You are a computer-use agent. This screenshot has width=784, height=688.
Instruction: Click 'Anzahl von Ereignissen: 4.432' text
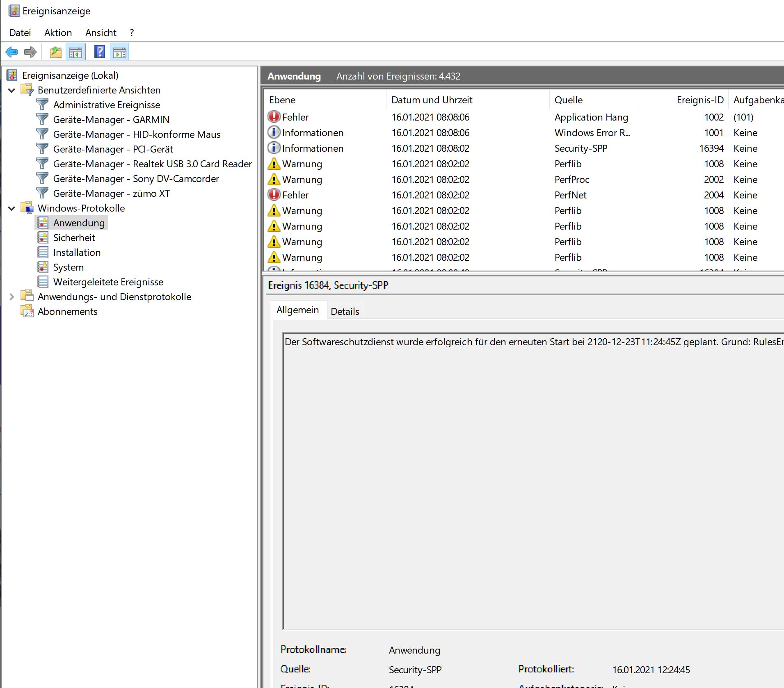click(398, 76)
